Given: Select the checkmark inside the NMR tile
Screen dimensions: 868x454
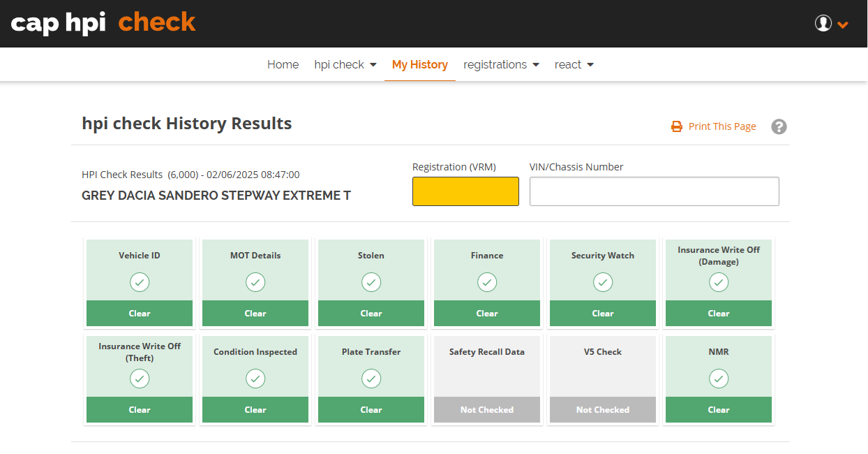Looking at the screenshot, I should pyautogui.click(x=718, y=379).
